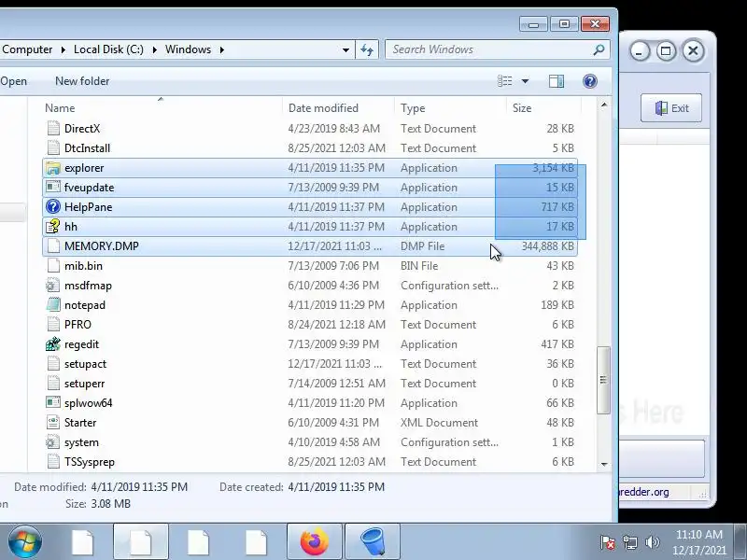This screenshot has height=560, width=747.
Task: Open Firefox from the taskbar
Action: click(x=315, y=541)
